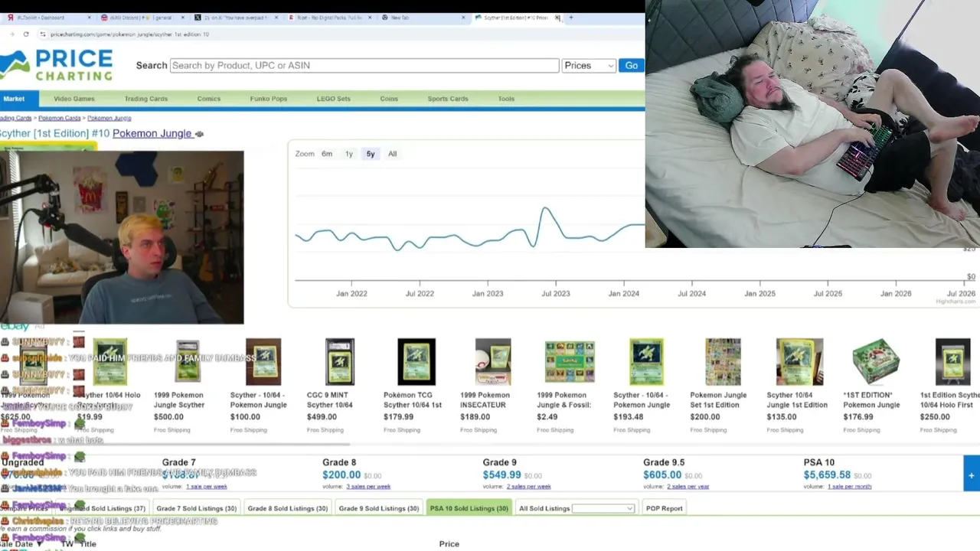
Task: Open the Sports Cards menu
Action: (x=448, y=99)
